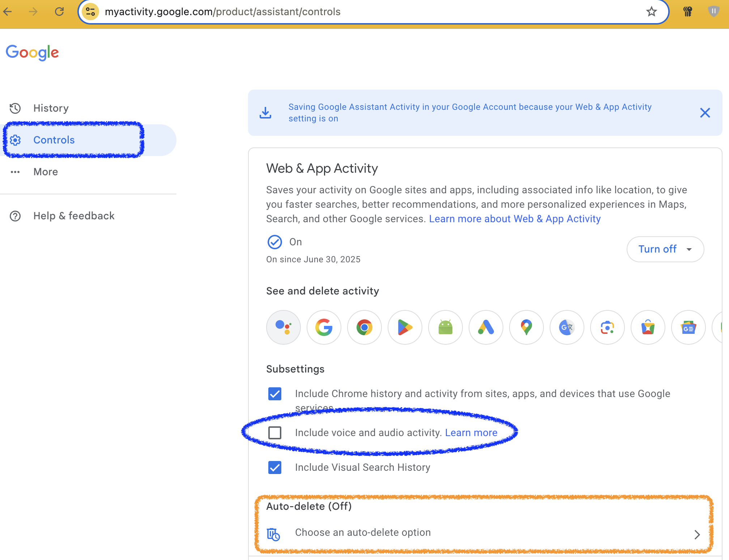Open Chrome activity icon
Image resolution: width=729 pixels, height=560 pixels.
tap(364, 327)
